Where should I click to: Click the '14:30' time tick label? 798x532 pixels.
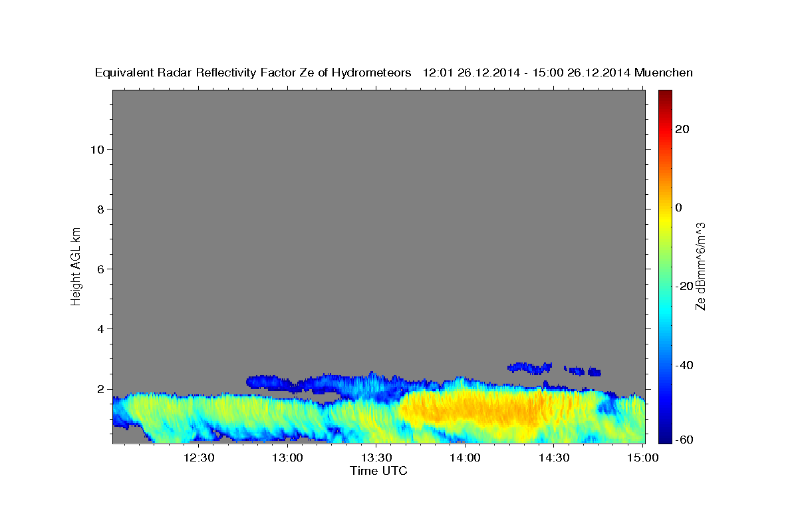coord(553,458)
